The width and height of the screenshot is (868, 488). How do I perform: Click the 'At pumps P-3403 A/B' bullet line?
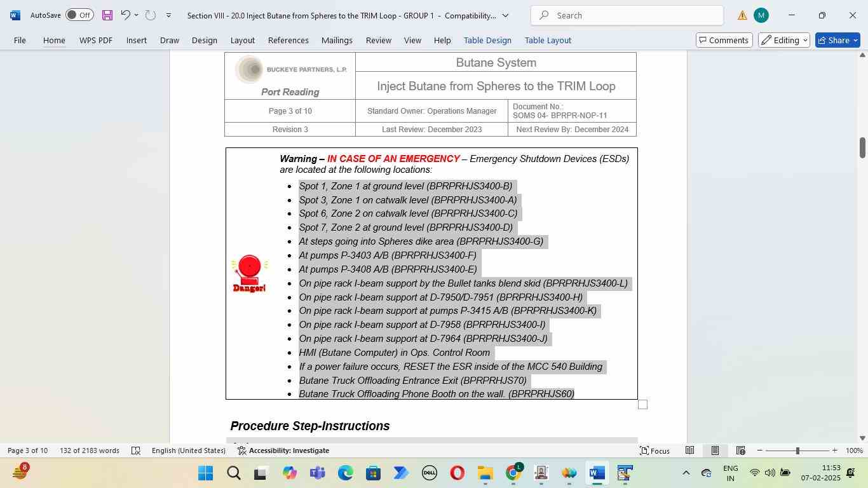coord(388,255)
